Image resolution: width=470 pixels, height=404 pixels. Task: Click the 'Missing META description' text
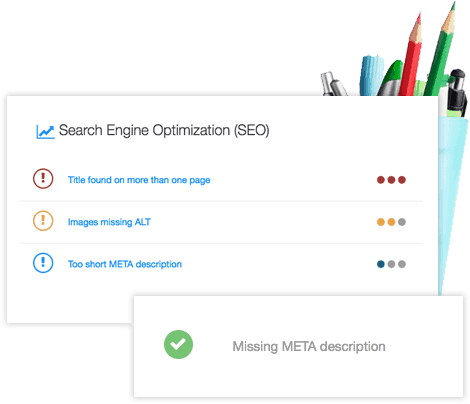pyautogui.click(x=309, y=346)
